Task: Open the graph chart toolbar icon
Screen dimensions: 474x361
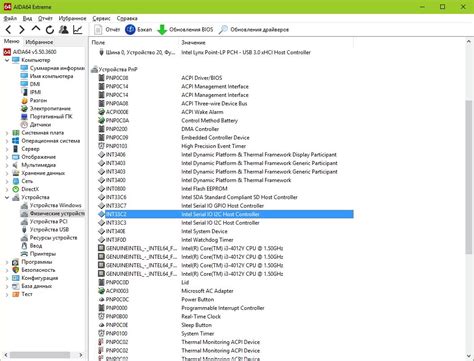Action: [x=78, y=30]
